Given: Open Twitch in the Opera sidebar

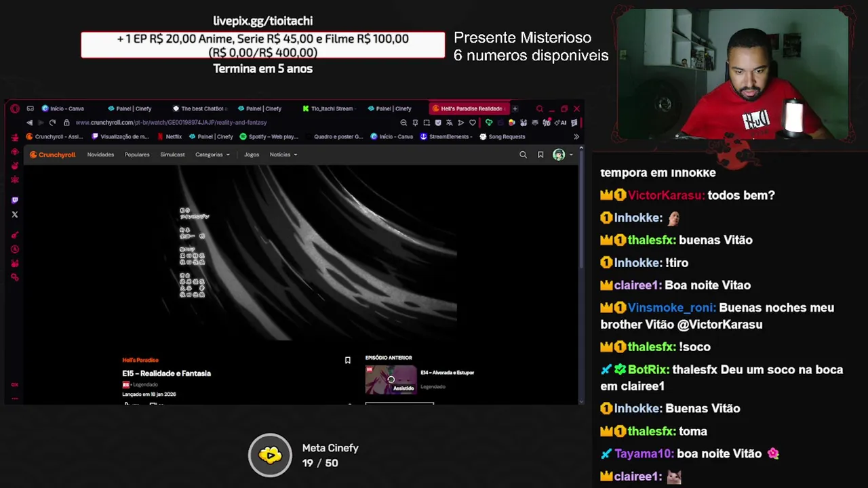Looking at the screenshot, I should tap(15, 200).
